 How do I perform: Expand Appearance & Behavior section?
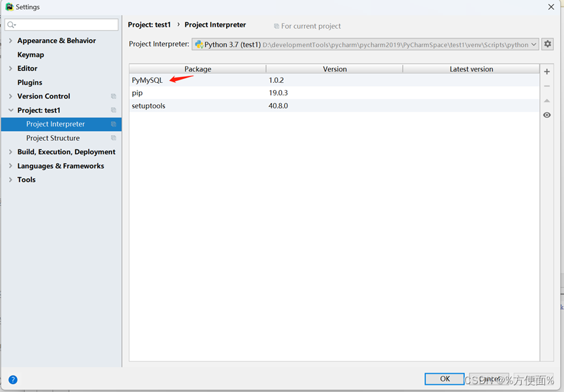pos(10,40)
